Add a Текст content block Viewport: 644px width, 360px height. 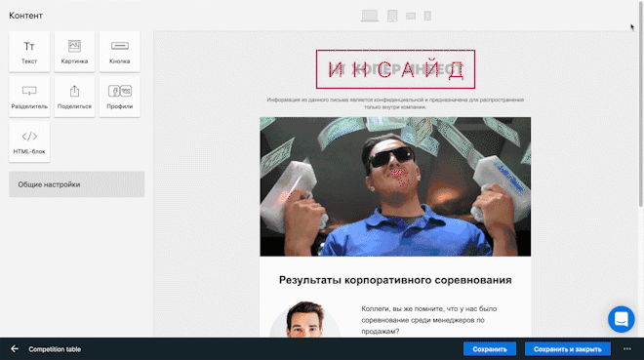(x=29, y=52)
